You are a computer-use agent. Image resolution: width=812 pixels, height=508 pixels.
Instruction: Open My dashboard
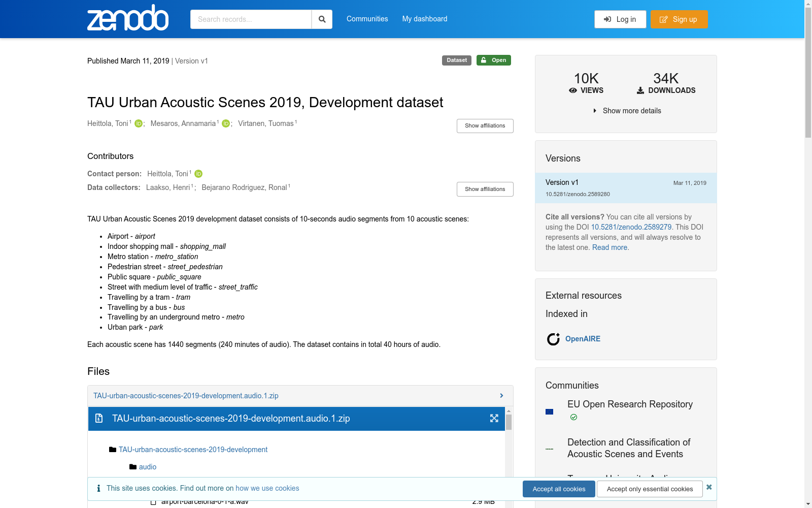[425, 19]
